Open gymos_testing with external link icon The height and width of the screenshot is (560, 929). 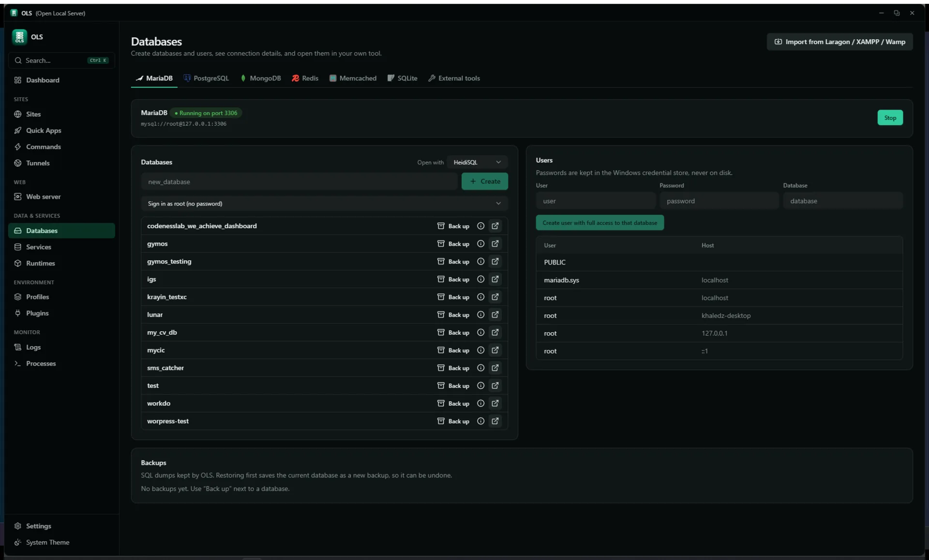[495, 261]
